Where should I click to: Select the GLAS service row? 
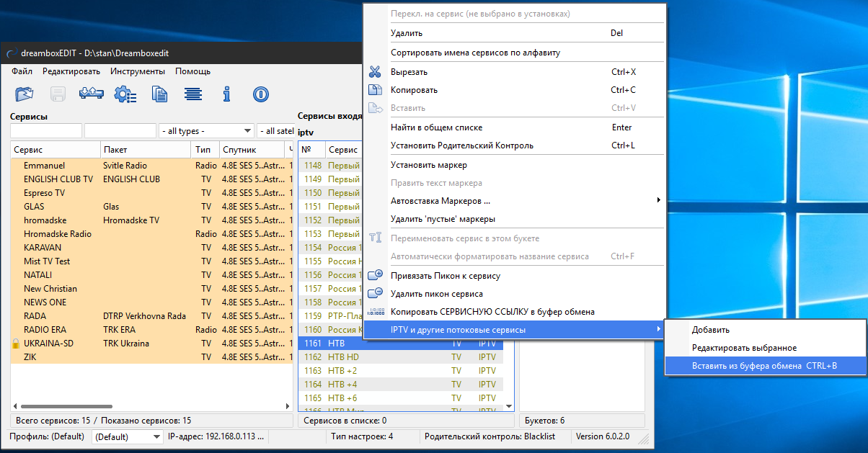[152, 207]
